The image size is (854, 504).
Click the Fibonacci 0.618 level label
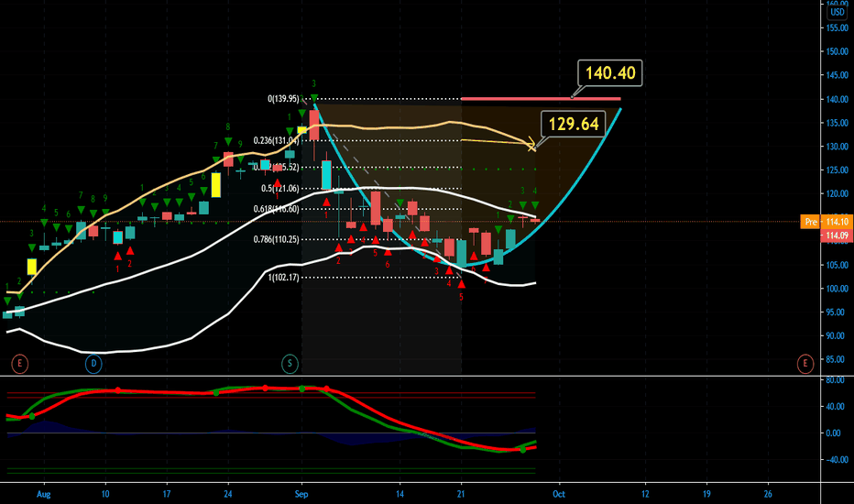[x=276, y=209]
